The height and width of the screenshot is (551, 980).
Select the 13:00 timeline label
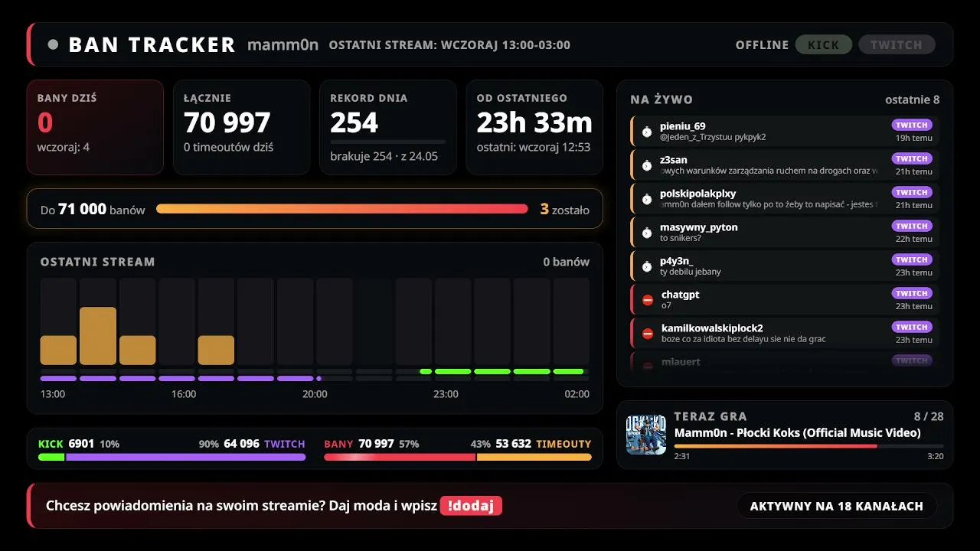point(53,394)
